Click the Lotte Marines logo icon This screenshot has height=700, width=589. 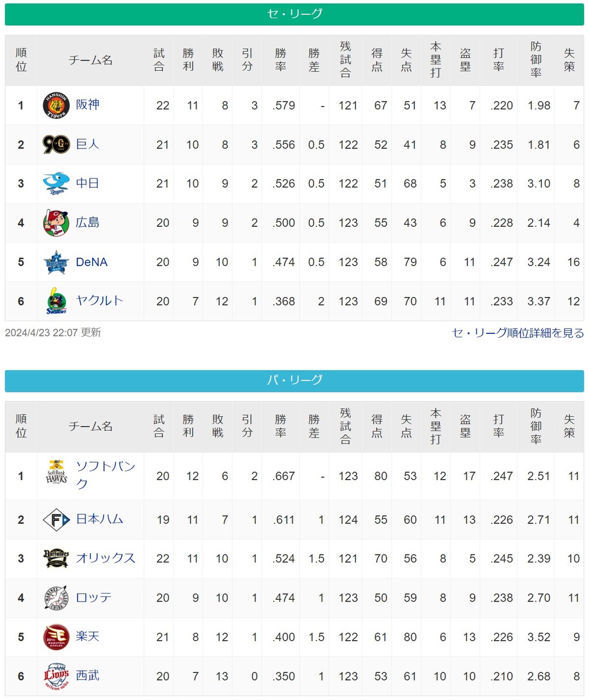click(x=56, y=598)
